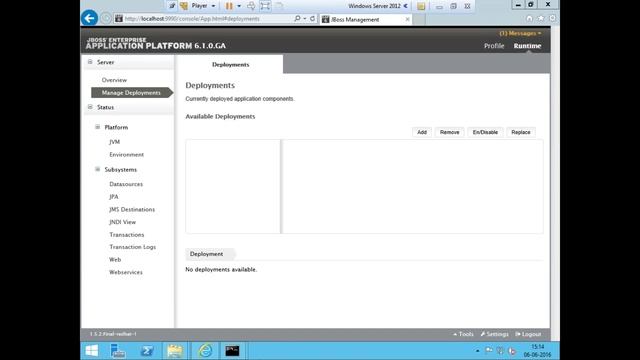
Task: Open the Windows Start button
Action: 91,351
